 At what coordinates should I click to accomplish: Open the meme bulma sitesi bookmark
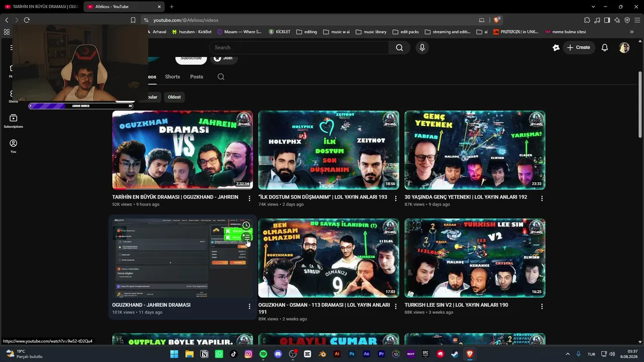566,32
